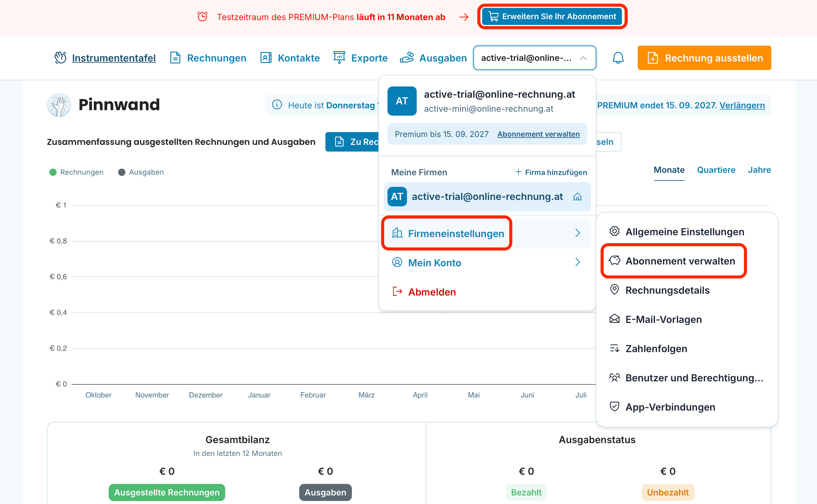
Task: Click the blue AT account avatar tile
Action: pos(402,101)
